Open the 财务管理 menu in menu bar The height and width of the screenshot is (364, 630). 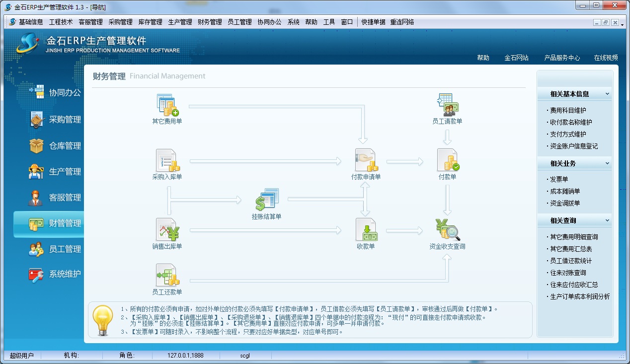pyautogui.click(x=210, y=22)
